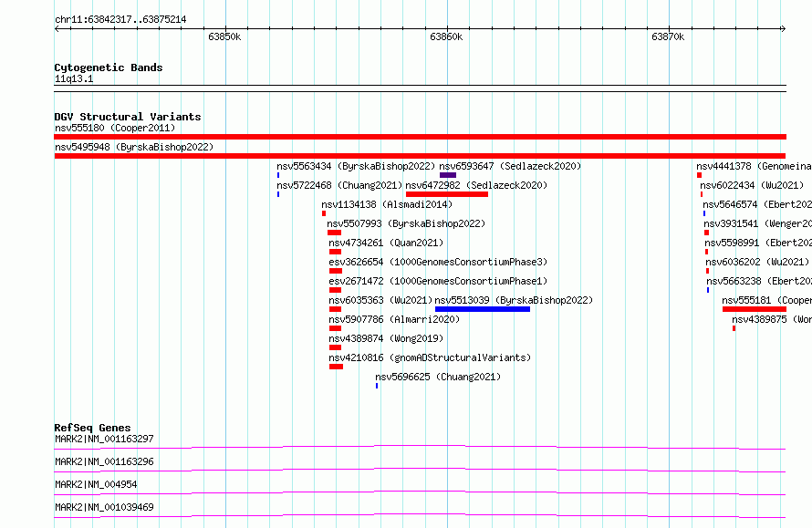Open variant nsv5598991 (Ebert…)
Viewport: 812px width, 528px height.
[758, 243]
